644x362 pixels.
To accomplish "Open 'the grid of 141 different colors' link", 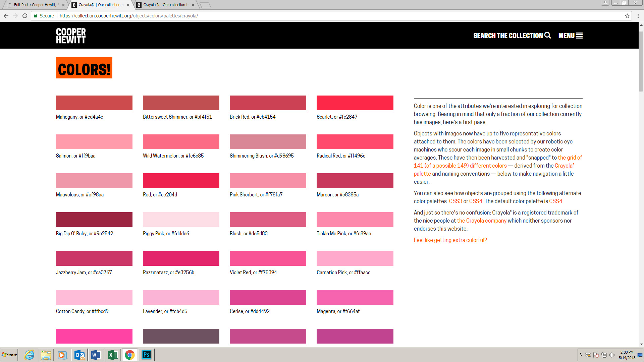I will (x=498, y=162).
